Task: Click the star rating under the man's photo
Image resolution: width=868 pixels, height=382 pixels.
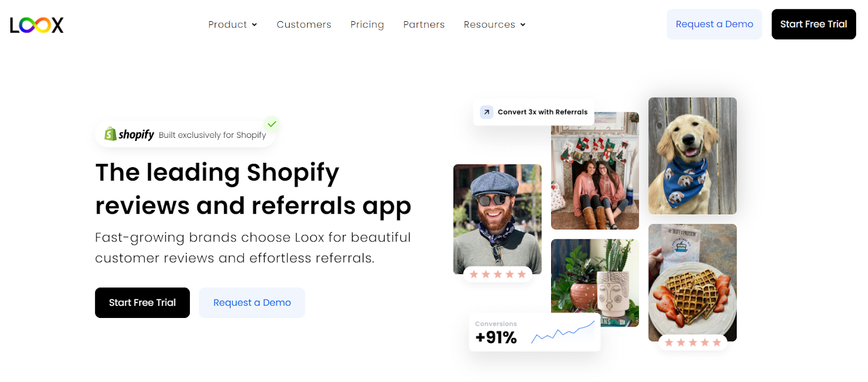Action: pos(497,275)
